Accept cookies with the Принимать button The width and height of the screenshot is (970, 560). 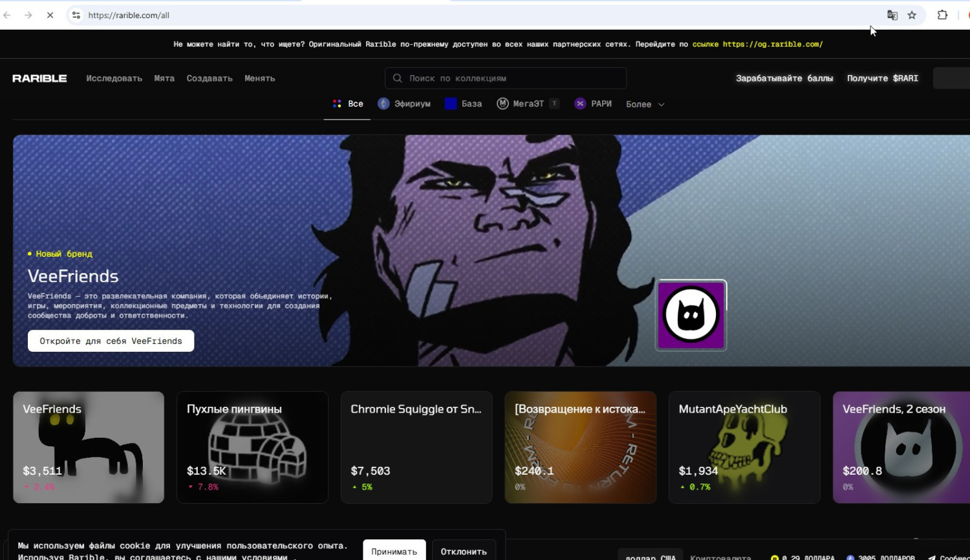[x=394, y=551]
